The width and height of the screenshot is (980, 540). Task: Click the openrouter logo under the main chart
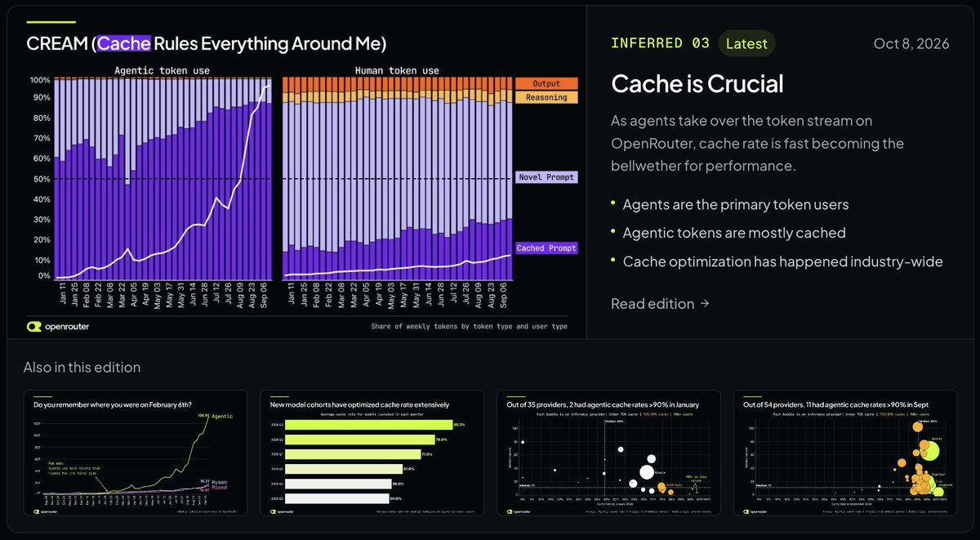pyautogui.click(x=58, y=326)
